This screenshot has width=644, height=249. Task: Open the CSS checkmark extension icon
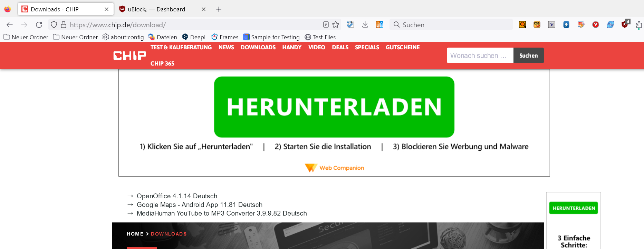coord(537,24)
